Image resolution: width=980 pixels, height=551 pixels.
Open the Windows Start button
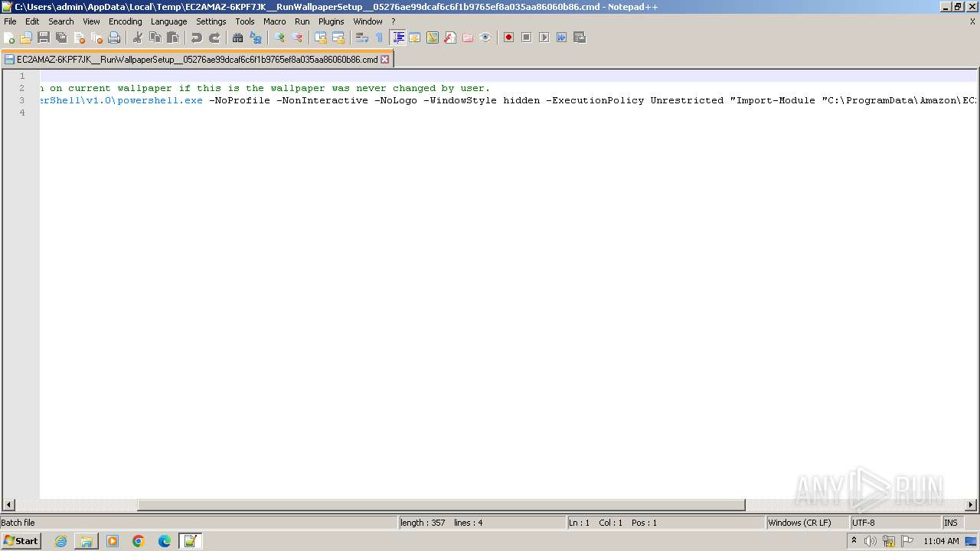(x=21, y=541)
